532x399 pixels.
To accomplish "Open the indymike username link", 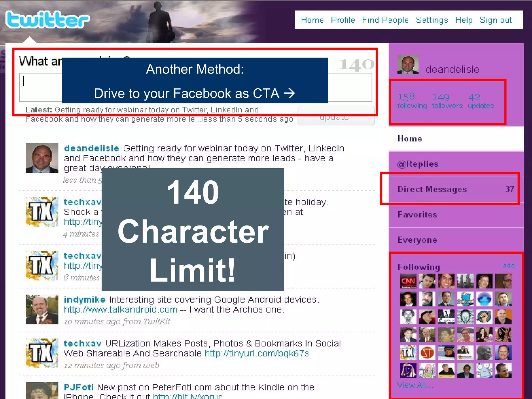I will tap(85, 300).
